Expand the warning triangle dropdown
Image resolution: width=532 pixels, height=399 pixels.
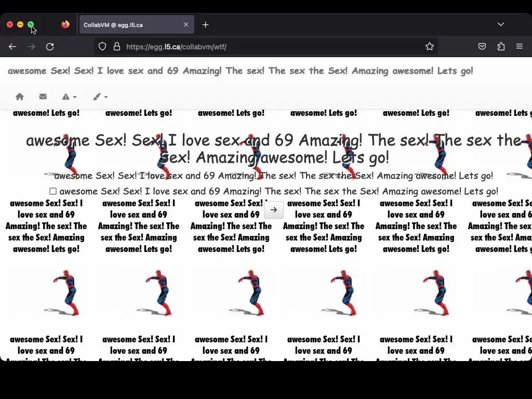tap(69, 97)
